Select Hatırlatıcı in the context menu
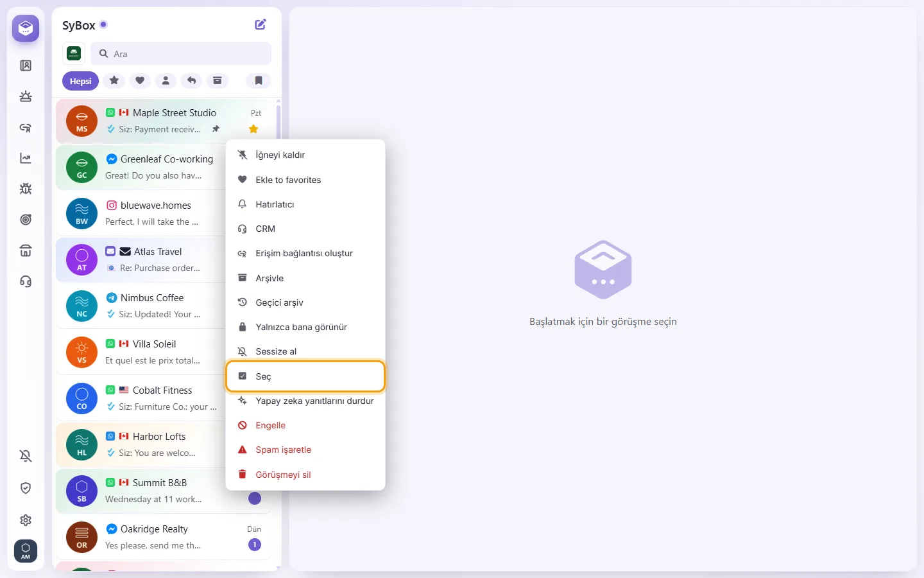Screen dimensions: 924x578 [x=305, y=204]
